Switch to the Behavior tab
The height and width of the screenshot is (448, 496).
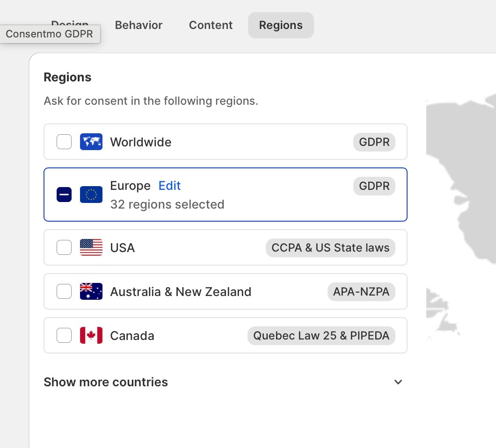pyautogui.click(x=139, y=25)
